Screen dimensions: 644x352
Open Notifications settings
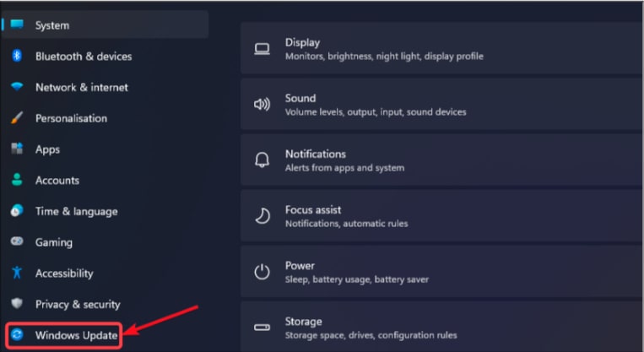pos(442,160)
